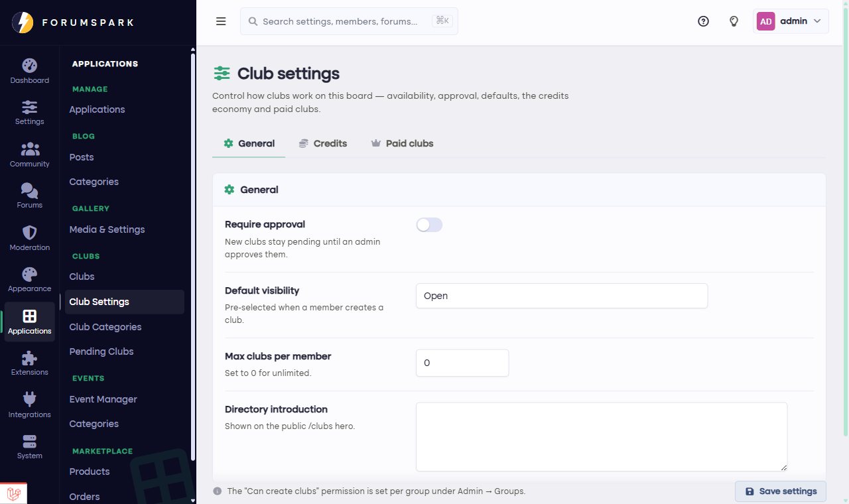Viewport: 849px width, 504px height.
Task: Open Event Manager in the sidebar
Action: 103,399
